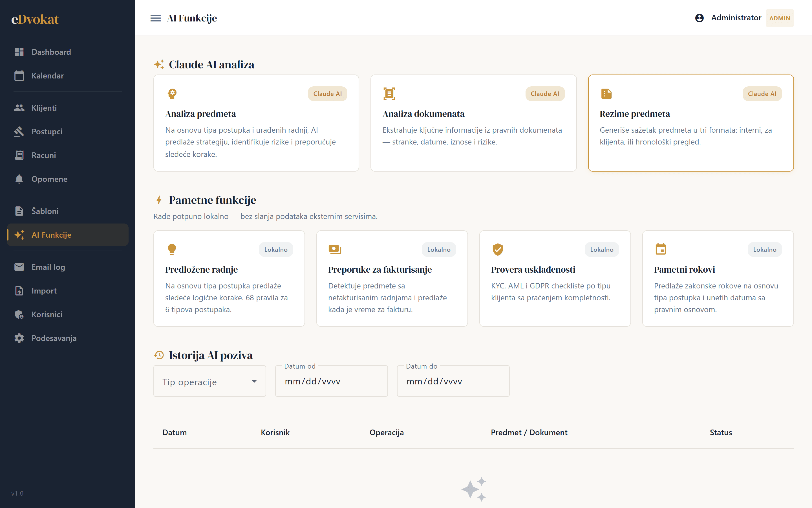Click the sparkle icon beside Claude AI analiza

(x=159, y=64)
